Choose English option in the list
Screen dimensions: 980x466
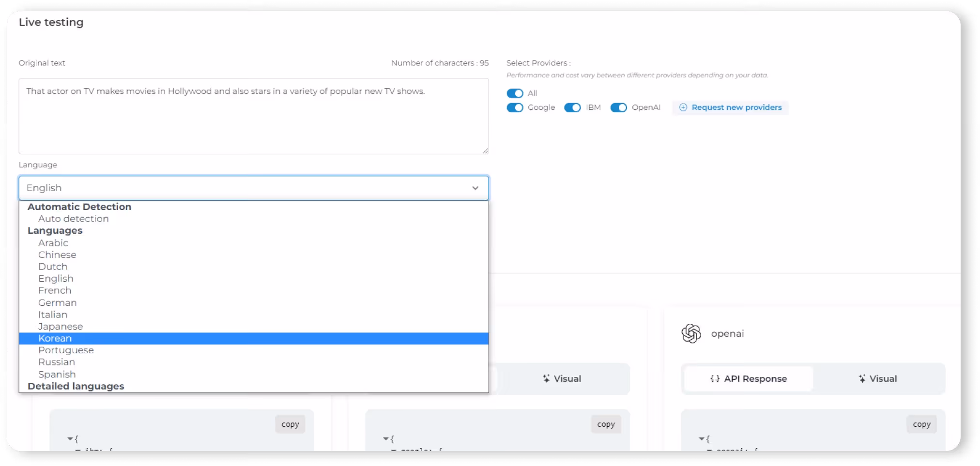click(254, 279)
